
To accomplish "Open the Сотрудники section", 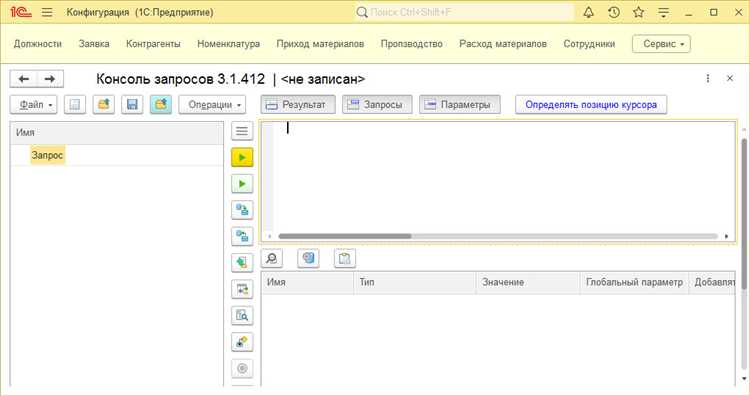I will (589, 44).
